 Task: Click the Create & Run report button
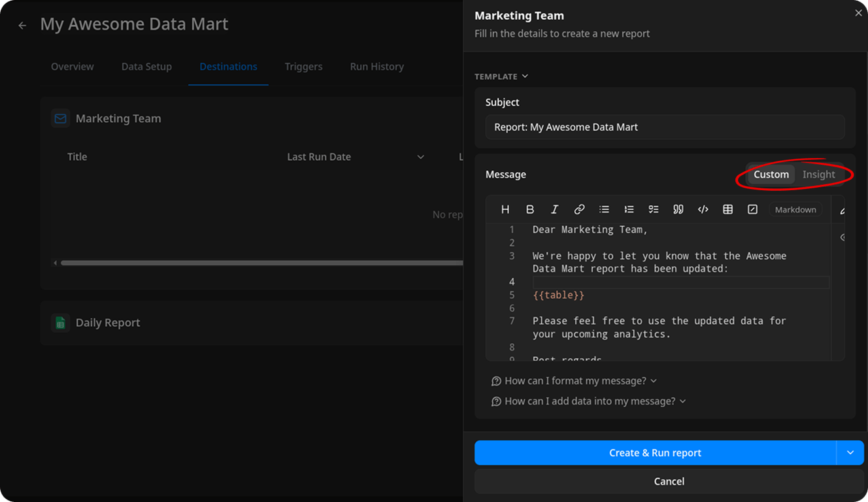pyautogui.click(x=655, y=452)
